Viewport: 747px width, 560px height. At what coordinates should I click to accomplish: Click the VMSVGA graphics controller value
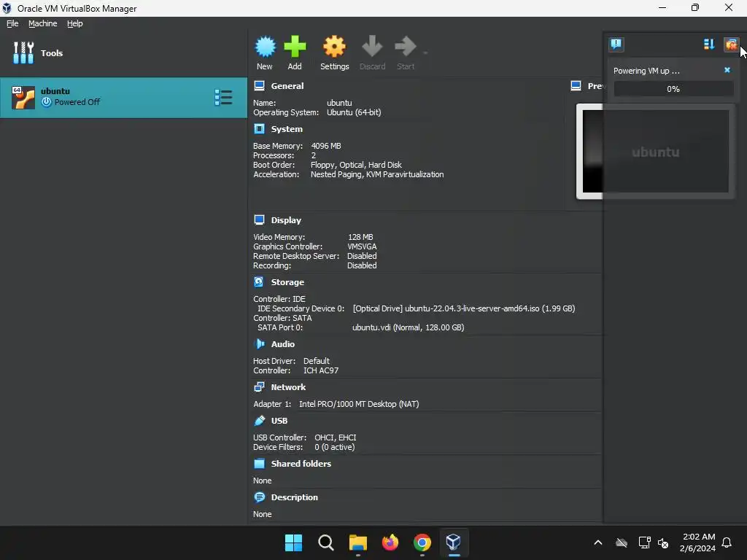[362, 246]
